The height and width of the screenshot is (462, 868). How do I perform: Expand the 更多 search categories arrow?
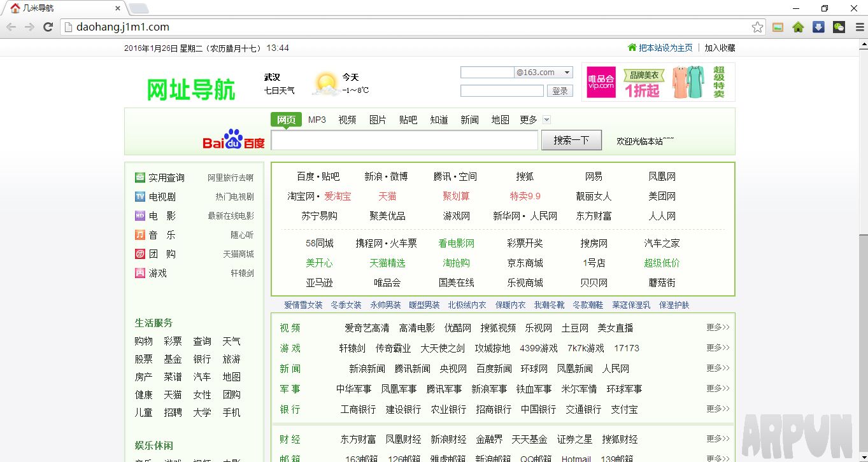546,120
